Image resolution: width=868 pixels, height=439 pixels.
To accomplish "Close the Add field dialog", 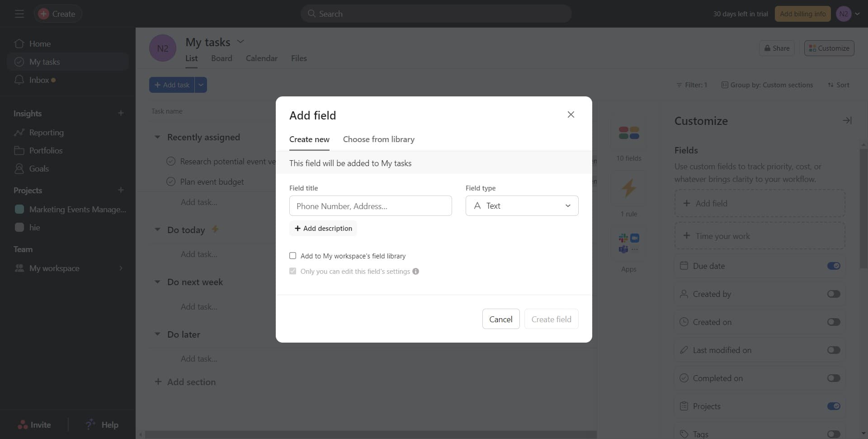I will (x=571, y=115).
